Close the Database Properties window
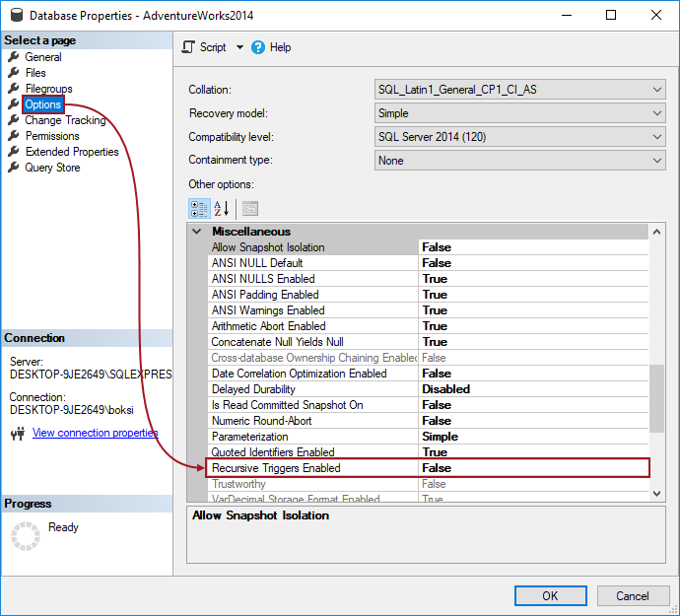Image resolution: width=680 pixels, height=616 pixels. click(656, 15)
